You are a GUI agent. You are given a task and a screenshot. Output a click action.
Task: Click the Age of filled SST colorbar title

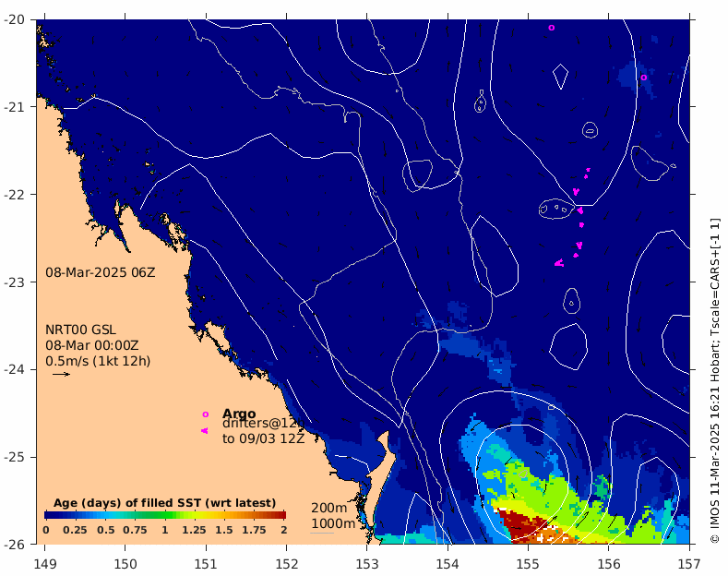pos(165,503)
